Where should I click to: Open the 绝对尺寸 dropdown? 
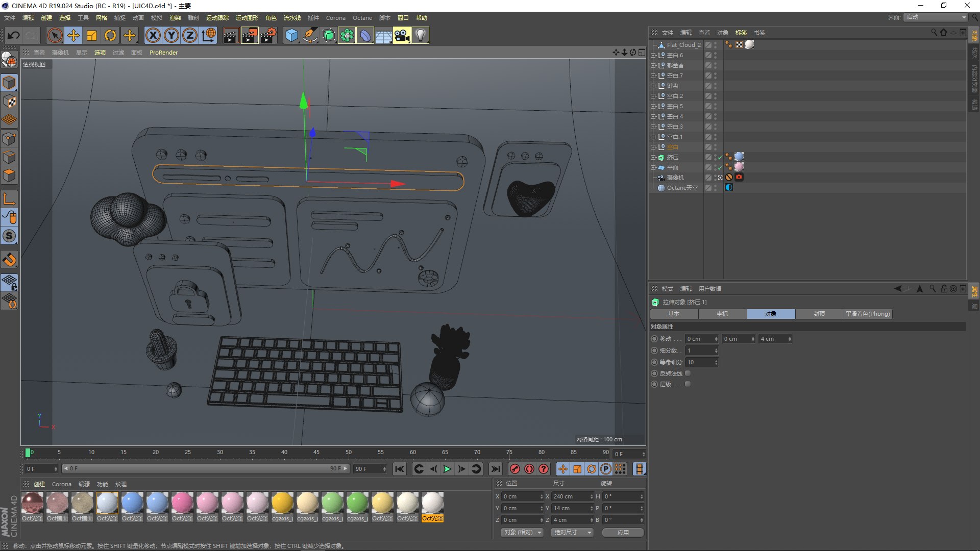coord(573,532)
